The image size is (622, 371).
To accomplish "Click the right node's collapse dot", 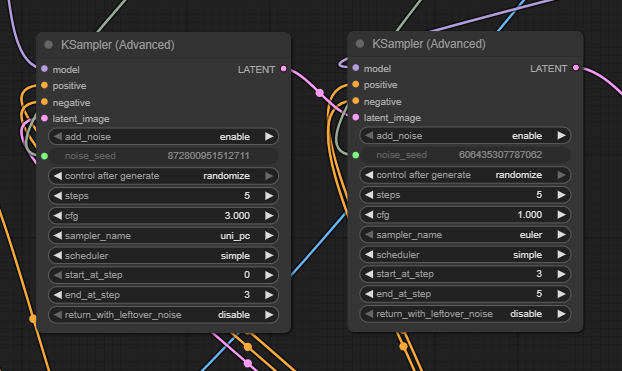I will (360, 44).
